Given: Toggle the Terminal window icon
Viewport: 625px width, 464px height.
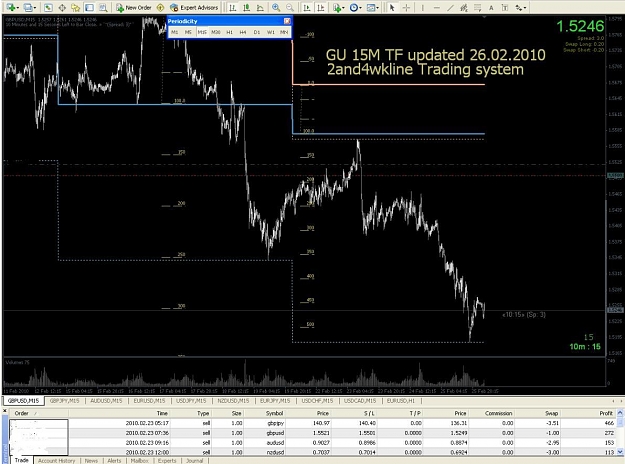Looking at the screenshot, I should (89, 8).
